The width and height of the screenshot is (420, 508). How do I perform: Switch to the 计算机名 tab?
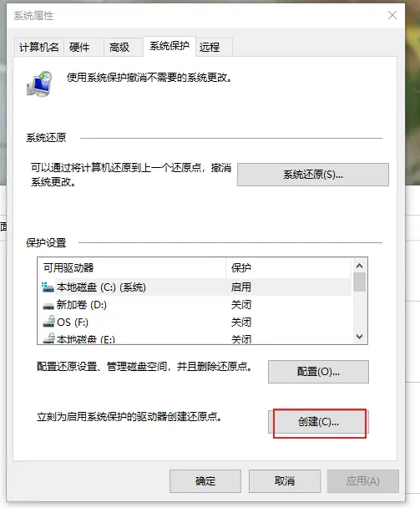click(39, 48)
